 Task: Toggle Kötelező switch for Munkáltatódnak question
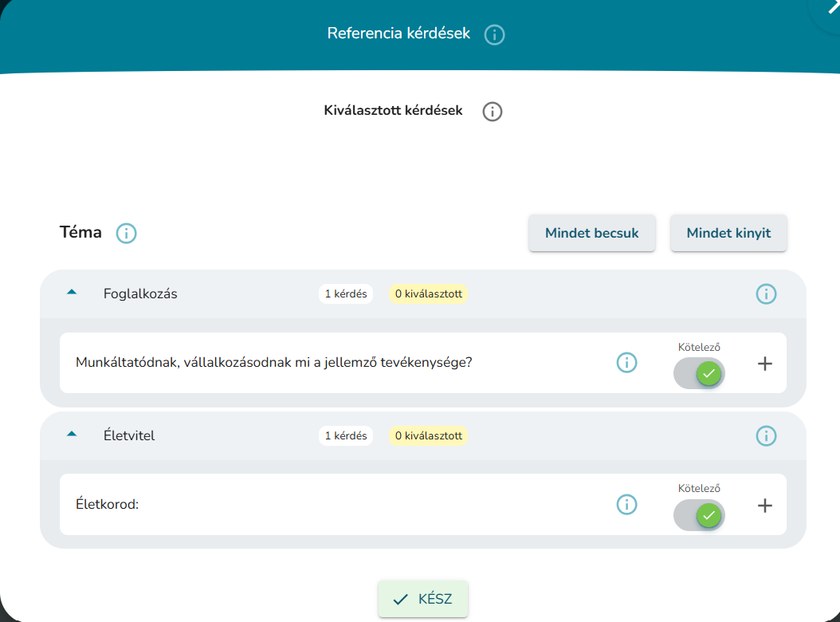point(699,373)
